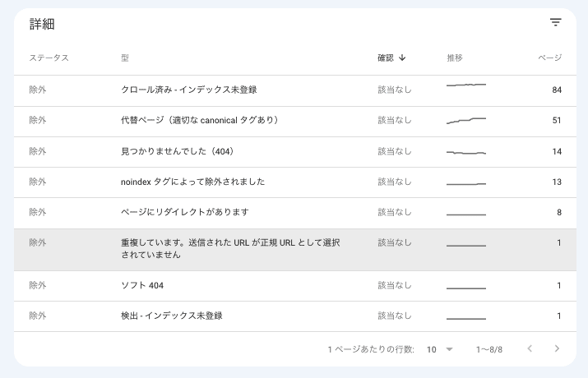Click the 1～8/8 pagination range text
Image resolution: width=588 pixels, height=378 pixels.
pos(489,349)
